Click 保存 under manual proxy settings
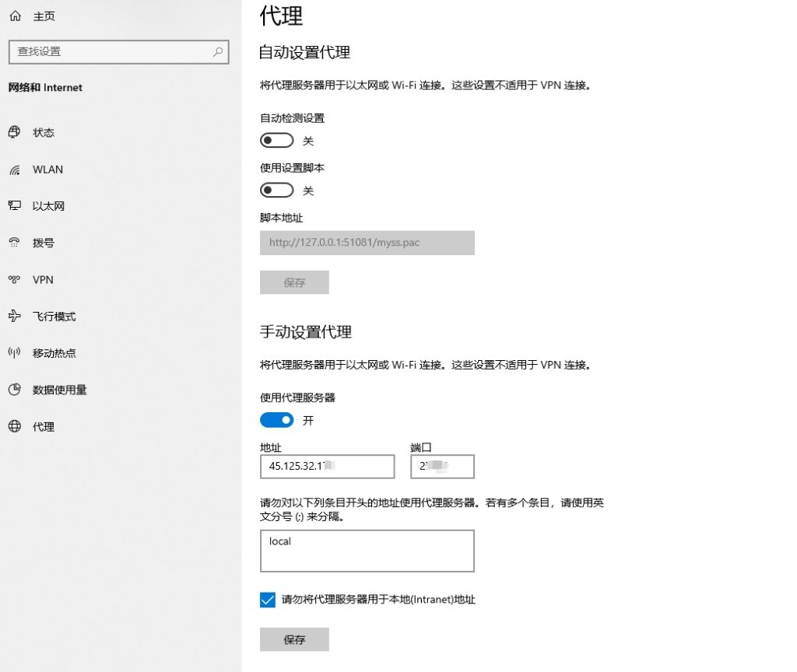This screenshot has height=672, width=797. coord(294,639)
